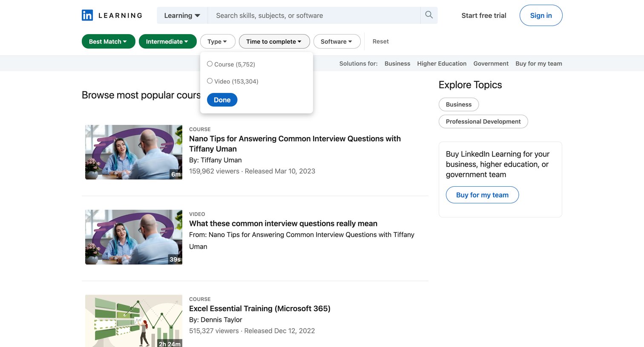Click the Sign in button

click(x=541, y=15)
